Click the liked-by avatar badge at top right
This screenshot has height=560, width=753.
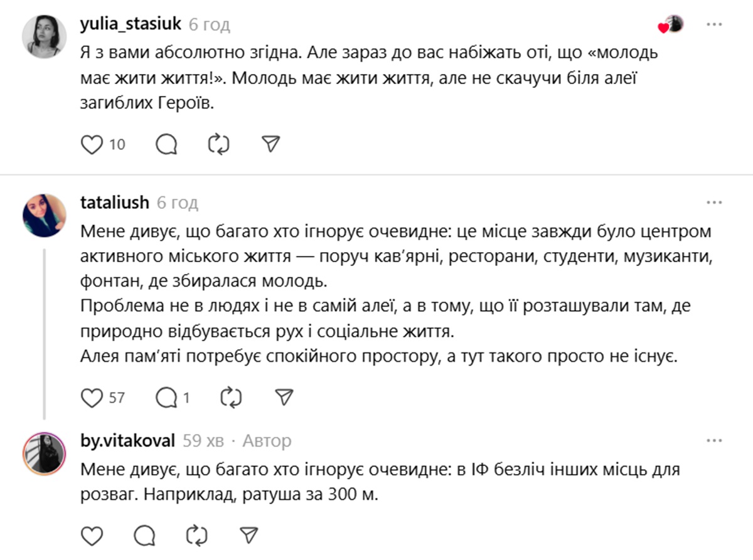coord(671,23)
